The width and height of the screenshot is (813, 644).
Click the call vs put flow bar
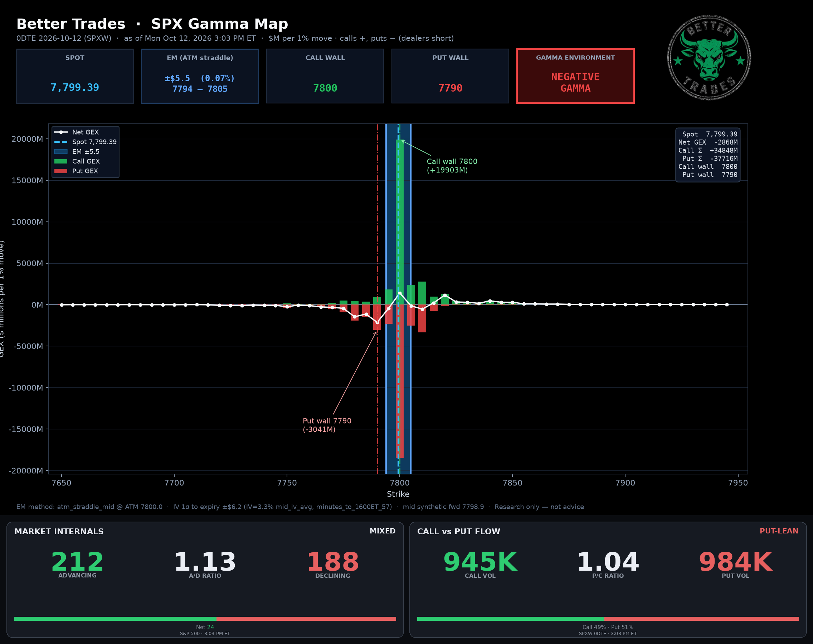pos(608,619)
